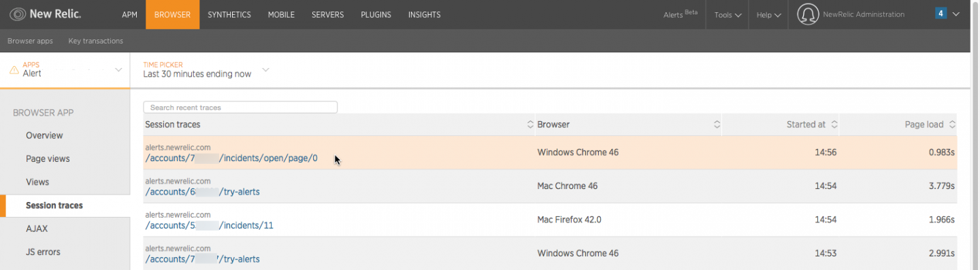Click the Search recent traces field
The image size is (980, 270).
[240, 107]
